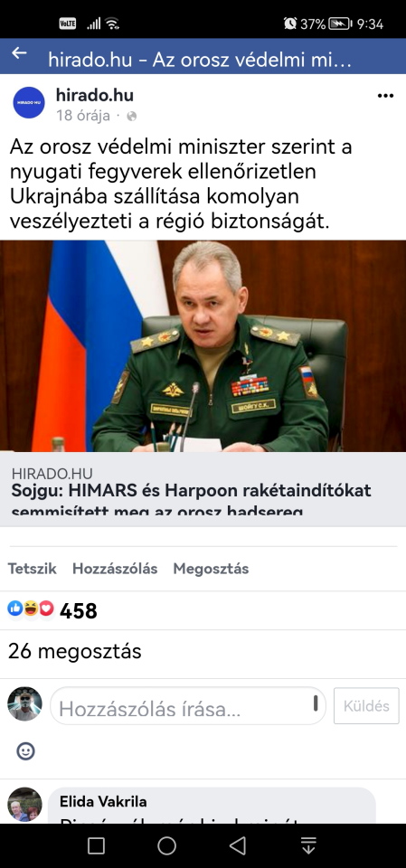Open the three-dot post options menu

385,96
